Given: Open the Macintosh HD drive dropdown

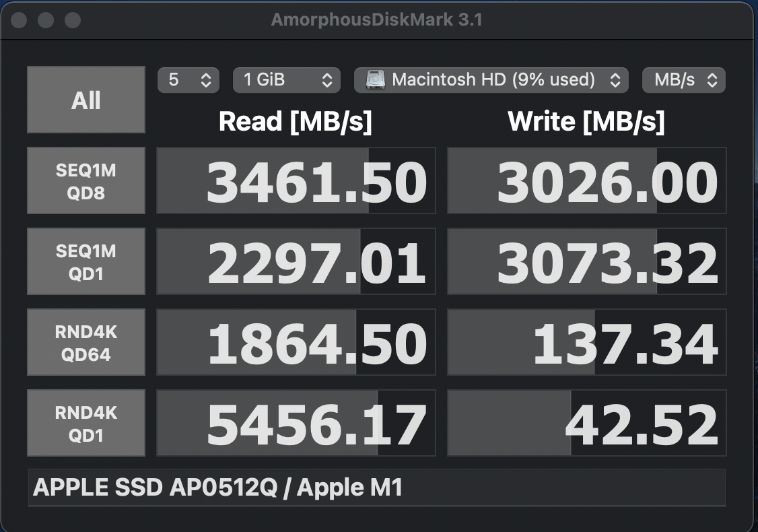Looking at the screenshot, I should coord(491,80).
